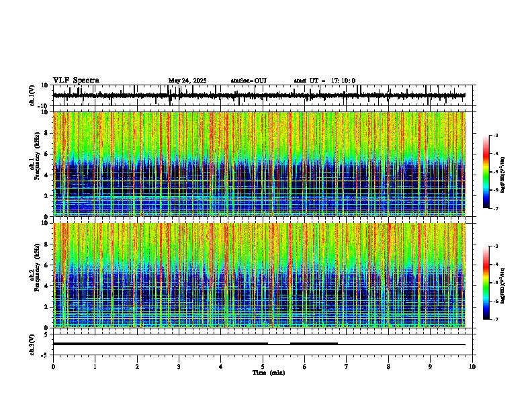Click the "7" tick on the time axis
532x411 pixels.
point(347,367)
